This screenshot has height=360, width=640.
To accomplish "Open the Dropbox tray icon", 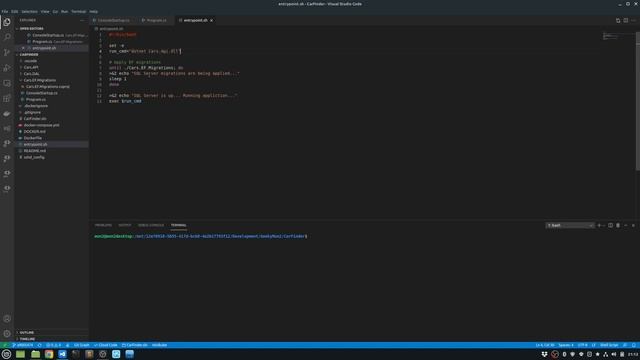I will (x=544, y=354).
